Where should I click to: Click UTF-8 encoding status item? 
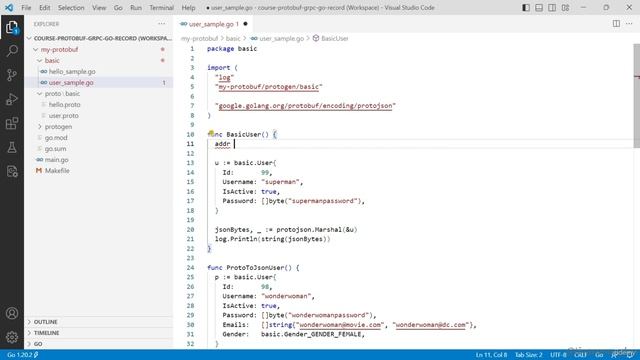pos(558,355)
